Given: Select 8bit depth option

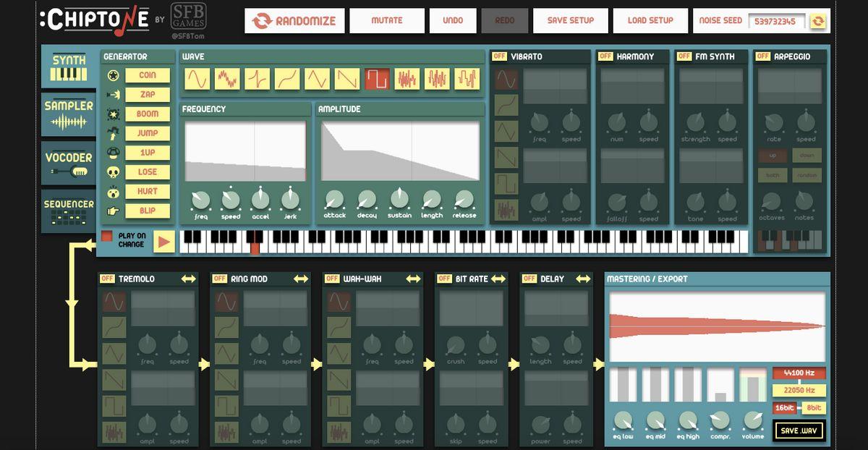Looking at the screenshot, I should (x=814, y=408).
